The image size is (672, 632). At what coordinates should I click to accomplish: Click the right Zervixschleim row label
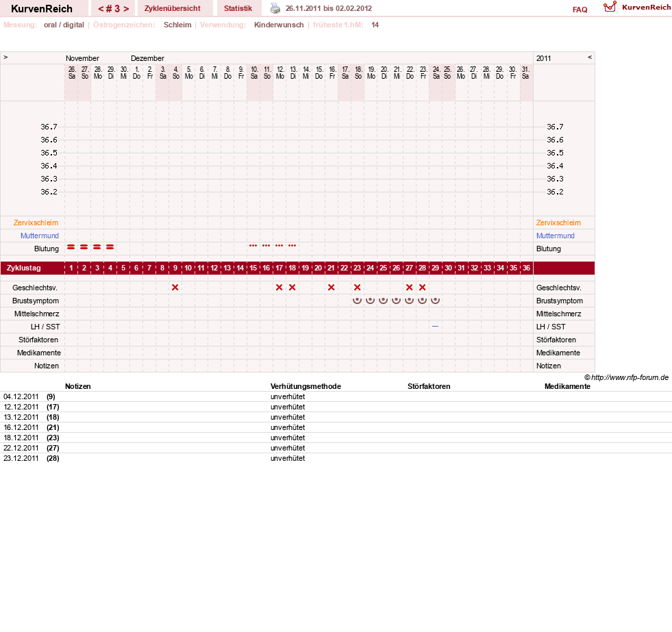(x=558, y=223)
